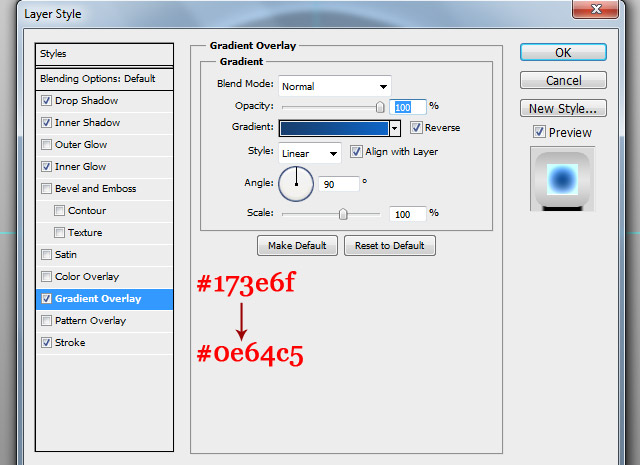Click the Contour label row
The height and width of the screenshot is (465, 640).
pyautogui.click(x=87, y=211)
